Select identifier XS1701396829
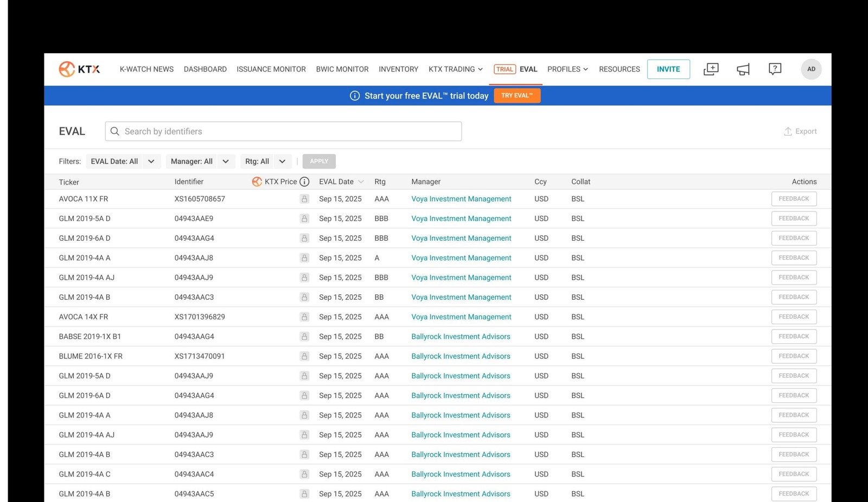 pos(200,317)
